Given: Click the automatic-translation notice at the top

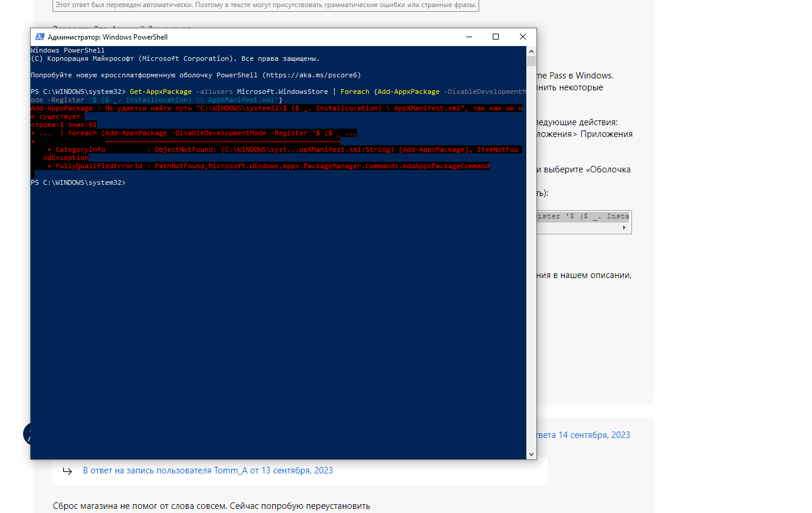Looking at the screenshot, I should pyautogui.click(x=266, y=5).
